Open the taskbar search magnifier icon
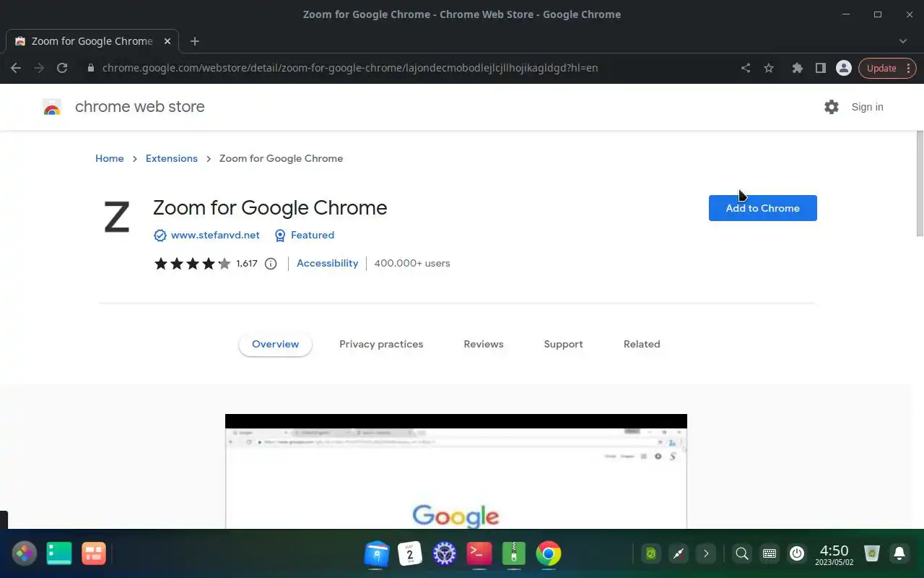 pos(741,554)
